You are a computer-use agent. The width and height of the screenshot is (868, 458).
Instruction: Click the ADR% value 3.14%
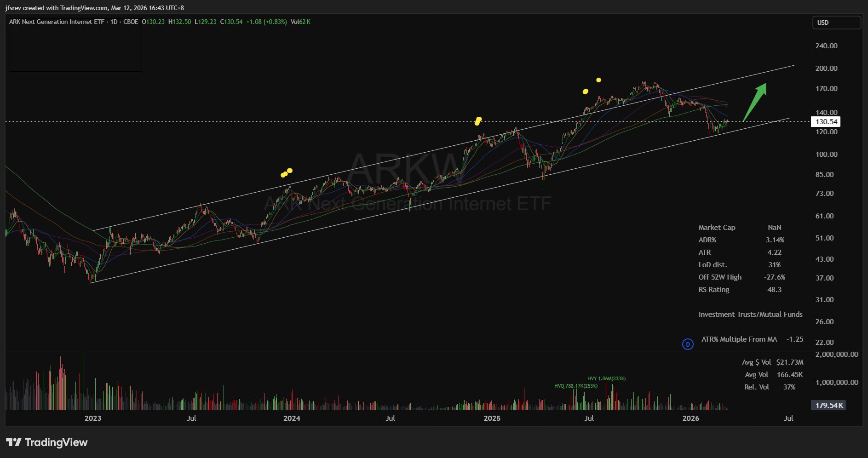tap(775, 240)
